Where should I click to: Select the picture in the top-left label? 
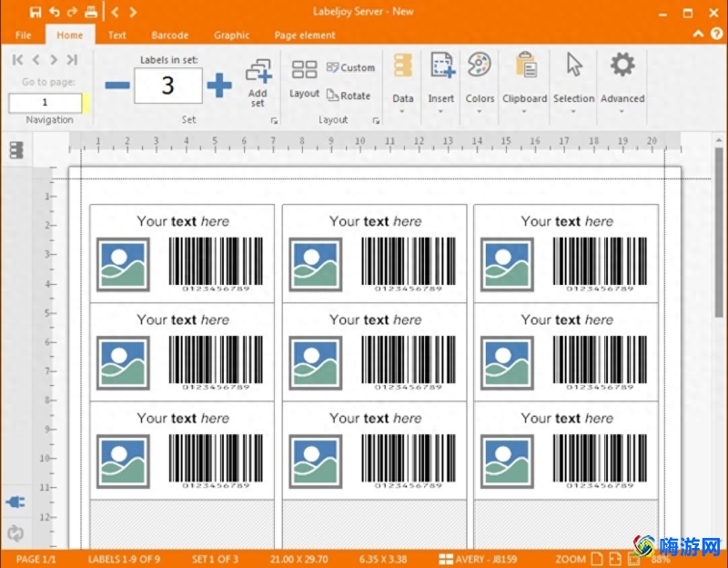123,265
